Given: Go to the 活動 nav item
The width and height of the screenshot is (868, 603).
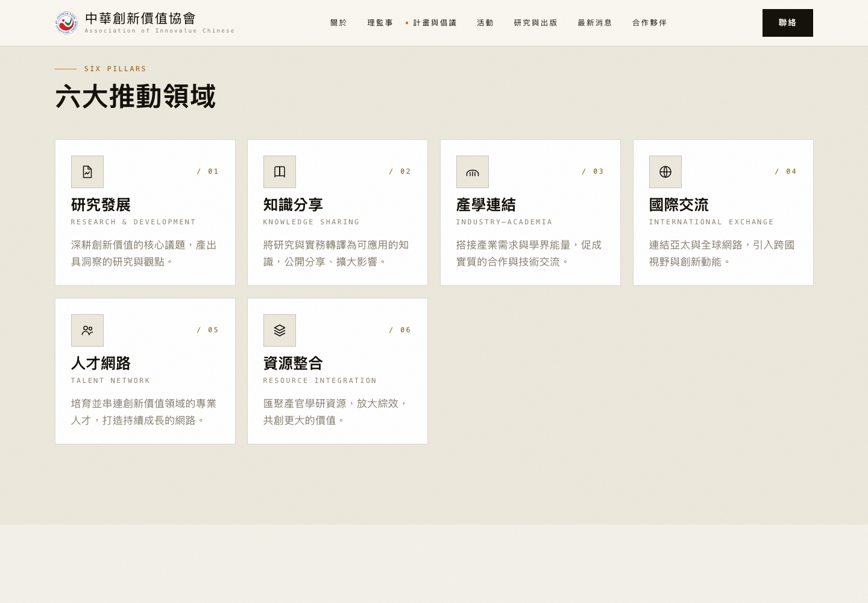Looking at the screenshot, I should coord(485,23).
